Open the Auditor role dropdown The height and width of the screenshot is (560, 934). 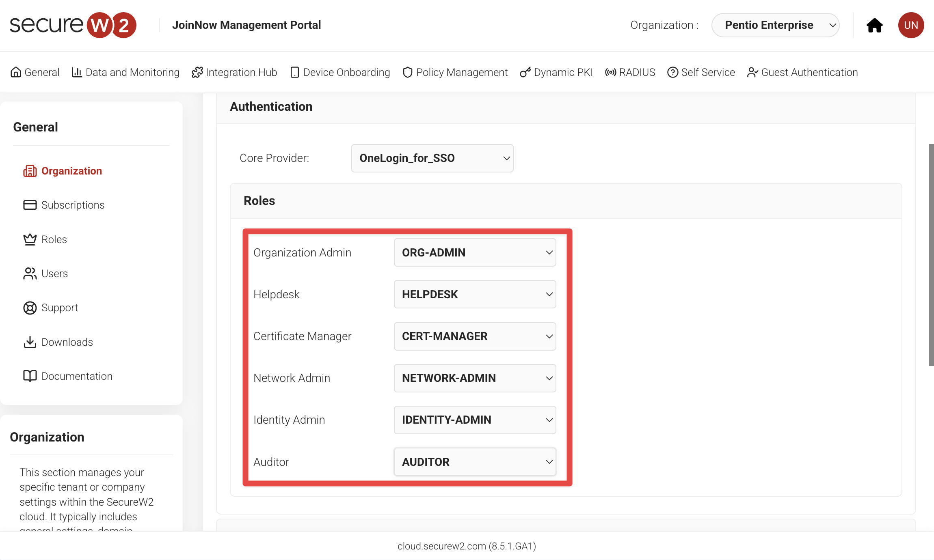pos(475,462)
